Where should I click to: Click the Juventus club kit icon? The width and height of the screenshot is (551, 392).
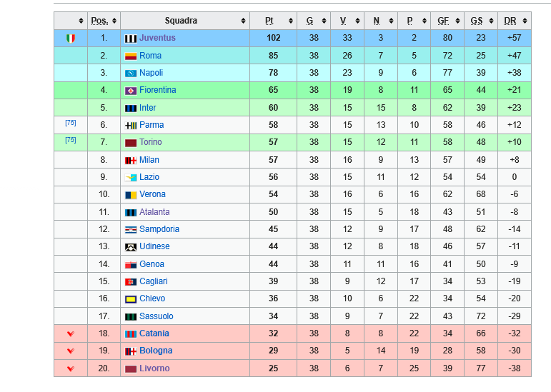[131, 39]
